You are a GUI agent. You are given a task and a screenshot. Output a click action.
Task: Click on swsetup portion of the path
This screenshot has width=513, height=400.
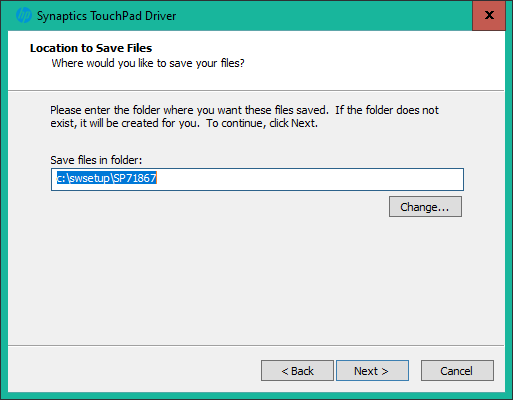pos(89,178)
